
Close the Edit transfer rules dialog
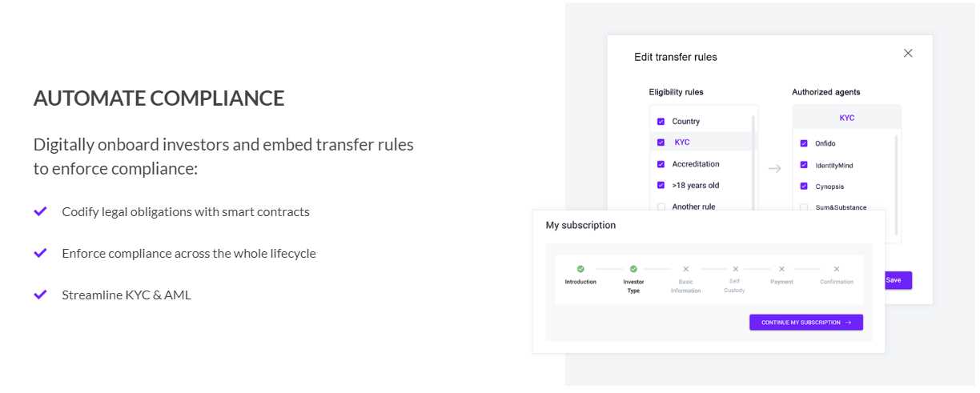(908, 54)
